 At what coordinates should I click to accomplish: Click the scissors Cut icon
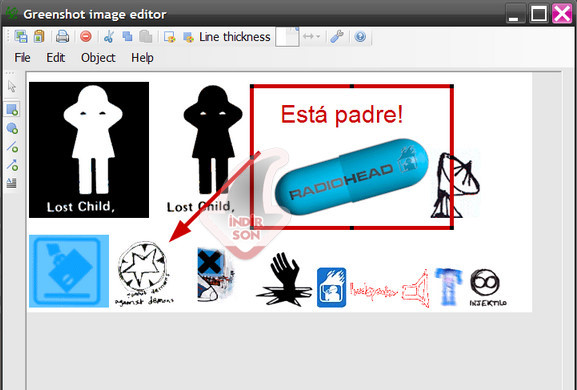109,36
